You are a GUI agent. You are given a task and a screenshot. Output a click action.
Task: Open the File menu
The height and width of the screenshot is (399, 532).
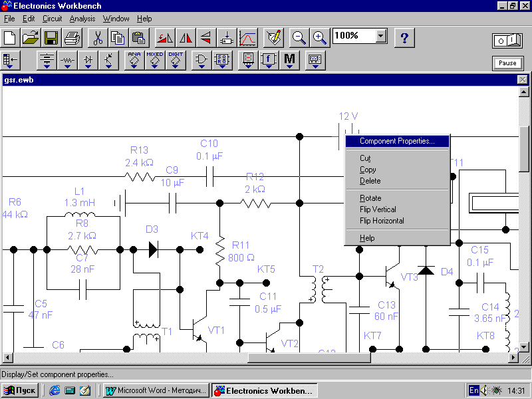click(9, 19)
